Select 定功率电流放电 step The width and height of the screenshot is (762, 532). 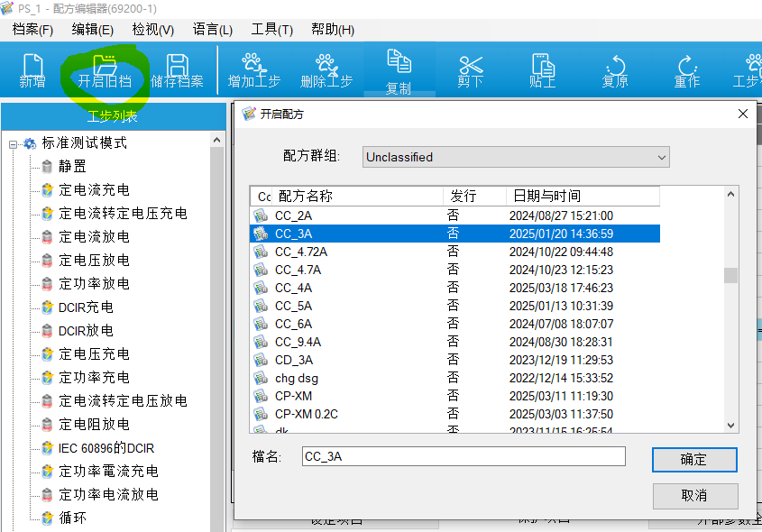click(108, 495)
